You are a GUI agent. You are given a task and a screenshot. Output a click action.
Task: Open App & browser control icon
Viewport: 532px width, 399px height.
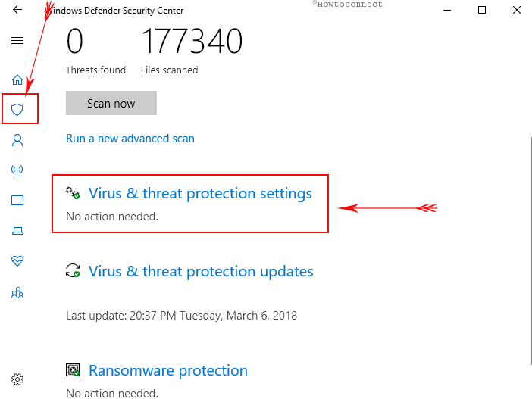[x=17, y=201]
